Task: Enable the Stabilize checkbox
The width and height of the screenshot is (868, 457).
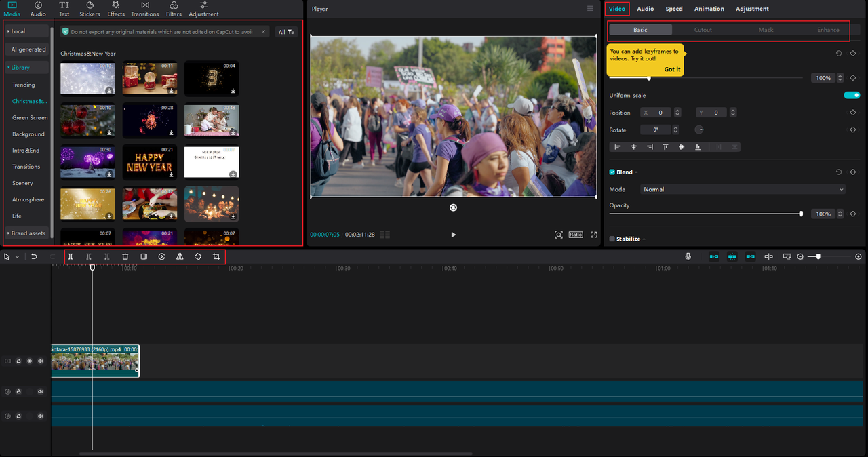Action: tap(612, 239)
